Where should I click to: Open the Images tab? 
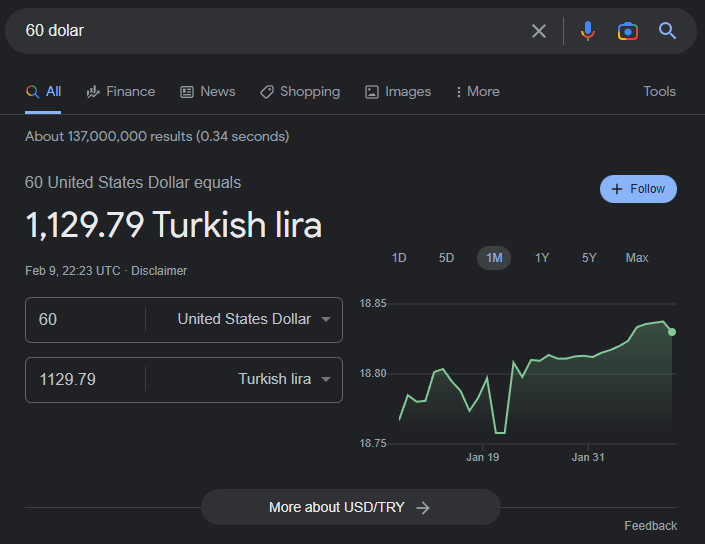(398, 92)
